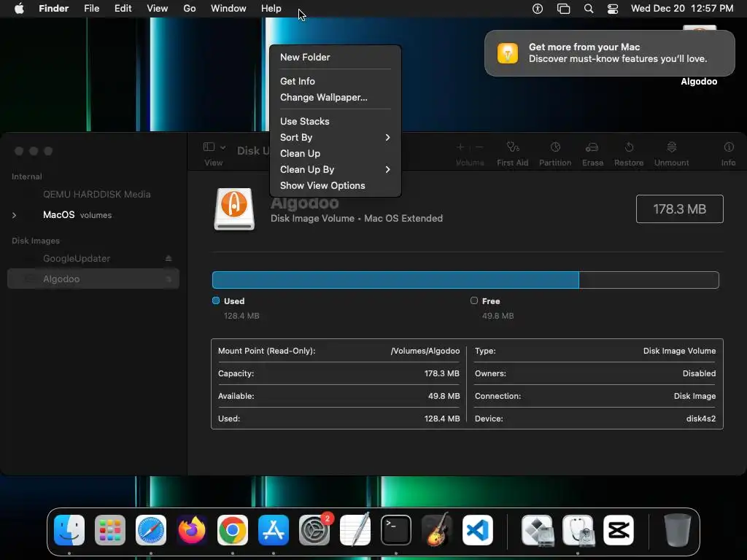Click the blue Used legend swatch

(216, 301)
